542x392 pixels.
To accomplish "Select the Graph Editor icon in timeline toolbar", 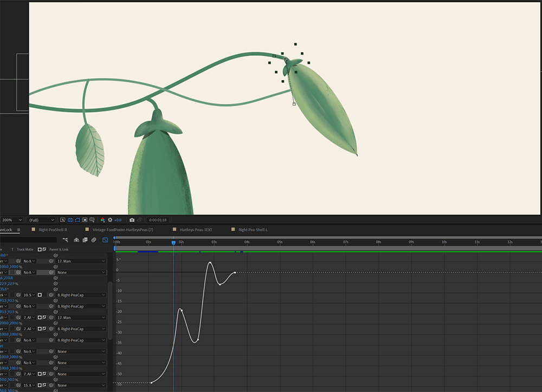I will [106, 240].
